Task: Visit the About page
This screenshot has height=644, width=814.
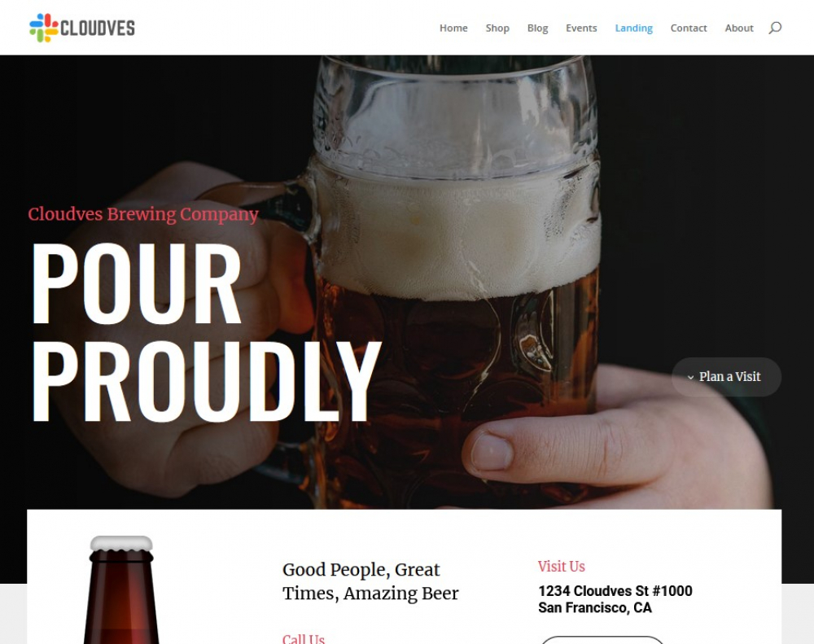Action: click(x=739, y=28)
